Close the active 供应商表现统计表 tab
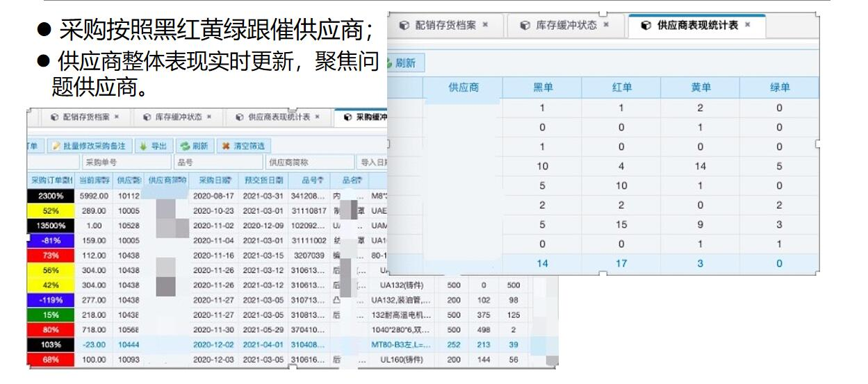The width and height of the screenshot is (868, 384). point(748,25)
